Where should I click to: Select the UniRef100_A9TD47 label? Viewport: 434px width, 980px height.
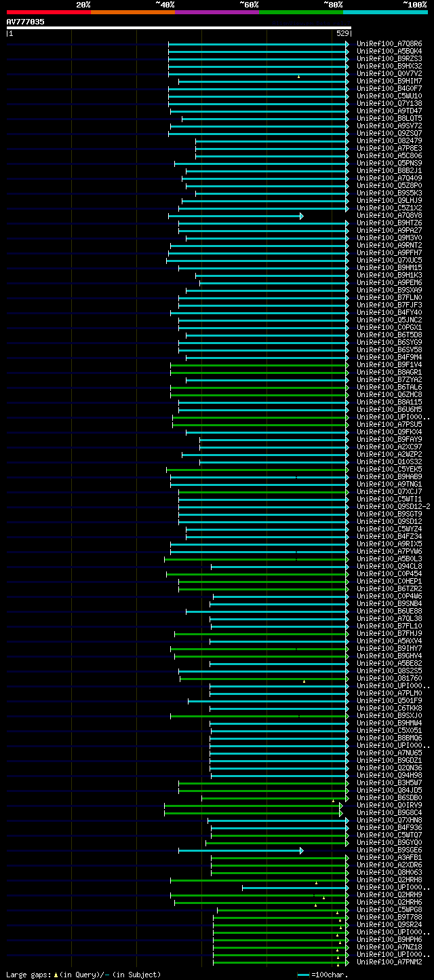pos(389,111)
